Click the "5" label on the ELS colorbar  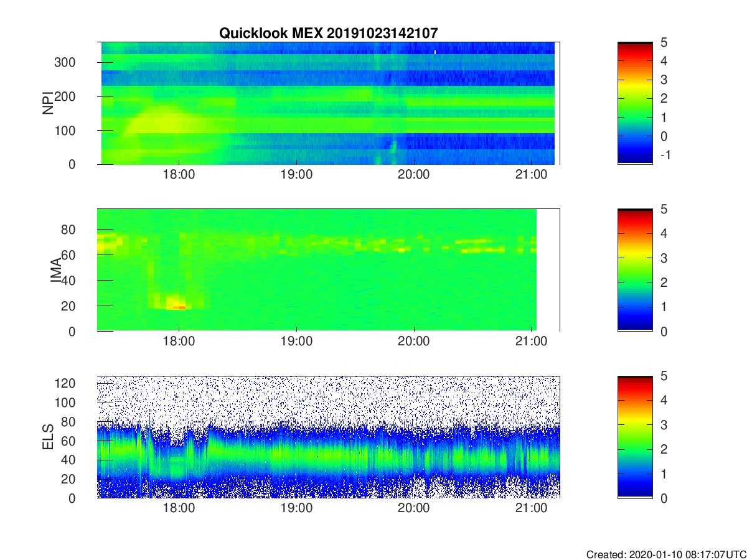(664, 376)
